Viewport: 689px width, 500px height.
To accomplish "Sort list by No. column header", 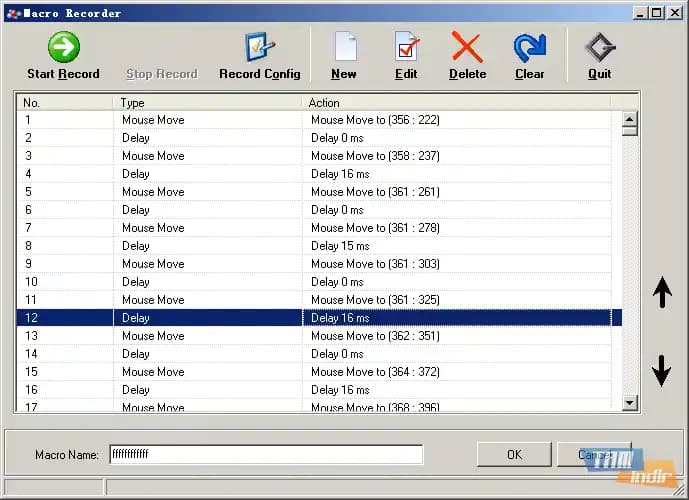I will coord(65,102).
